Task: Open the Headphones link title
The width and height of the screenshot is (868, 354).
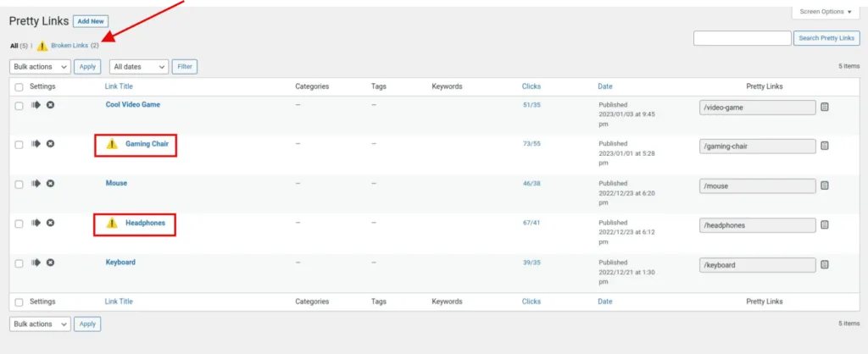Action: click(x=145, y=223)
